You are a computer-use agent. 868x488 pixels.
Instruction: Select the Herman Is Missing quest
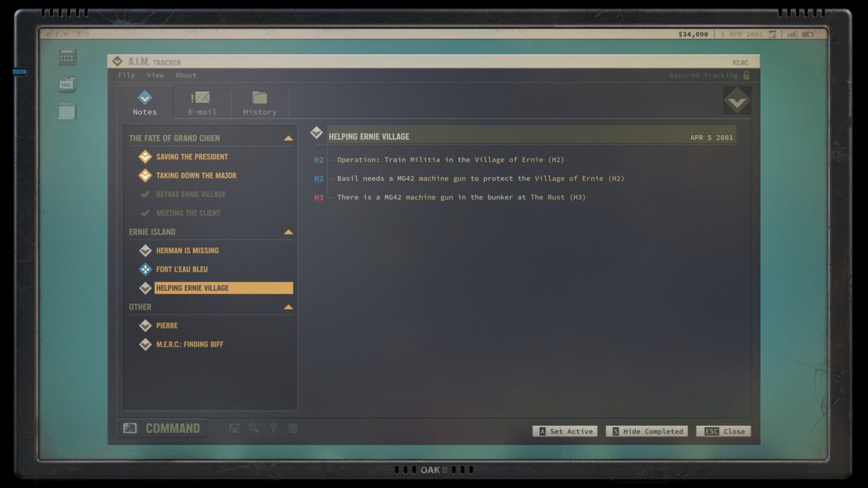coord(187,251)
